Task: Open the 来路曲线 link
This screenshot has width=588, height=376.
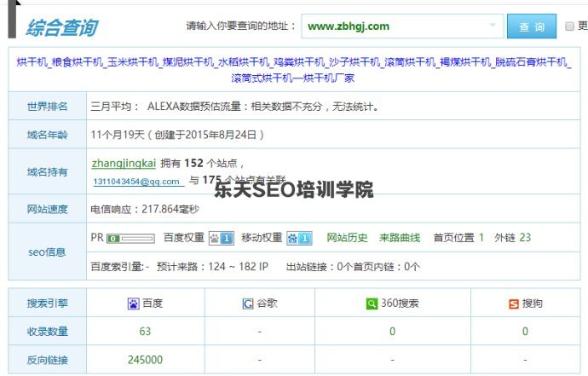Action: click(400, 238)
